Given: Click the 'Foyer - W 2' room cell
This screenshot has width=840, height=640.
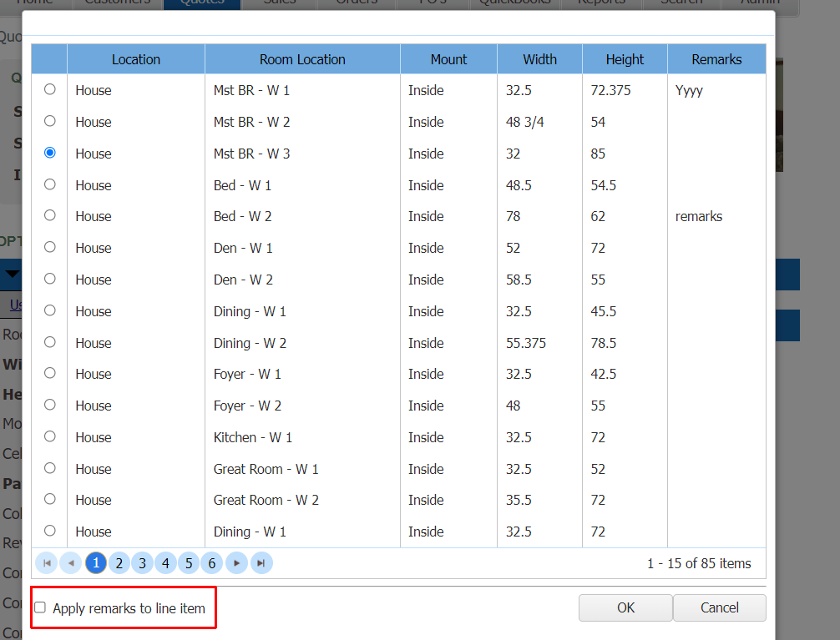Looking at the screenshot, I should [302, 406].
